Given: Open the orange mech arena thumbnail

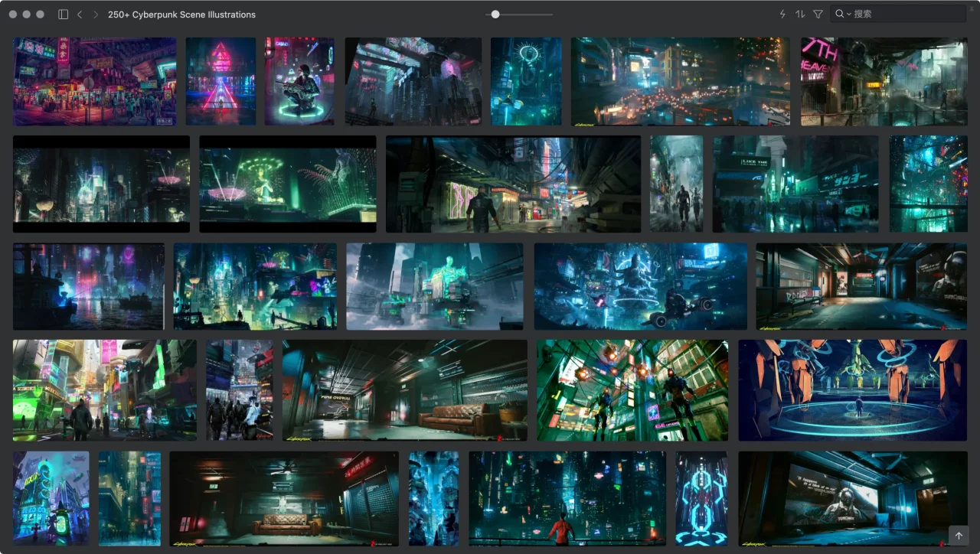Looking at the screenshot, I should [x=853, y=390].
